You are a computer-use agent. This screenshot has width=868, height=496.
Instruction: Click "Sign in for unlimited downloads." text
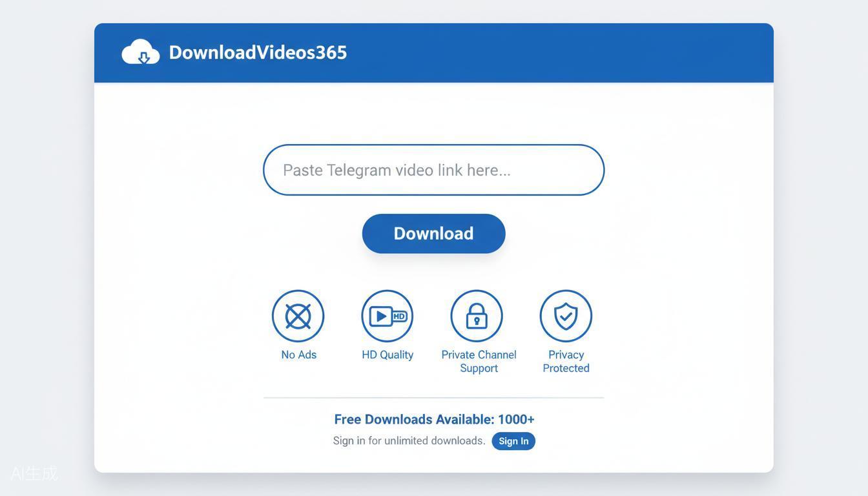409,440
